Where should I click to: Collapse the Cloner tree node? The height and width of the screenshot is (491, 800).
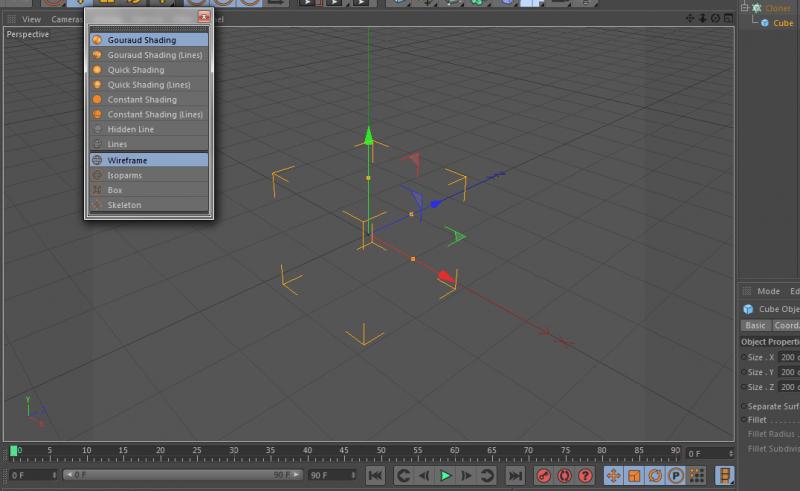pyautogui.click(x=744, y=8)
